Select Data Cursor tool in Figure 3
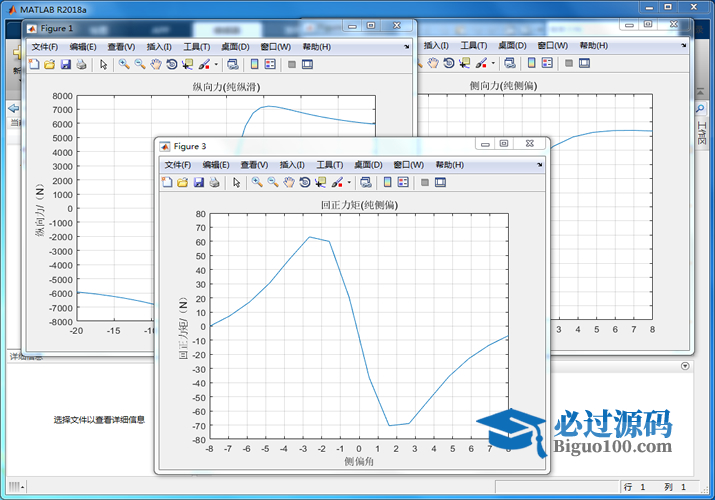The width and height of the screenshot is (715, 500). coord(321,182)
